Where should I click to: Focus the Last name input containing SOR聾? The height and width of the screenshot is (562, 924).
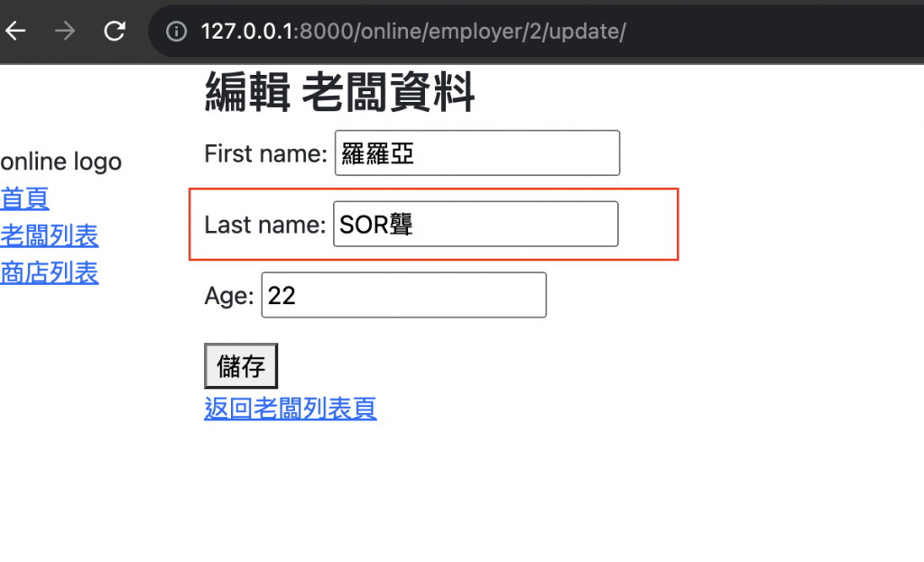pyautogui.click(x=476, y=224)
